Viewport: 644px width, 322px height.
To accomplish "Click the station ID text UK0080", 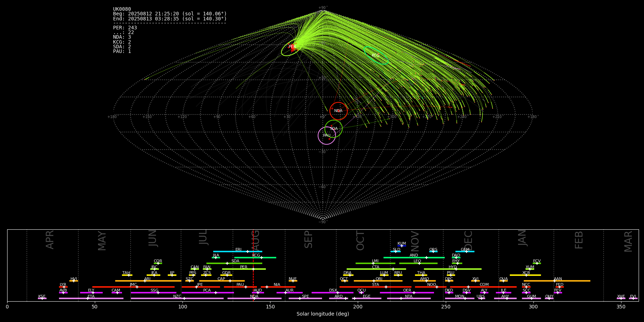I will [122, 9].
